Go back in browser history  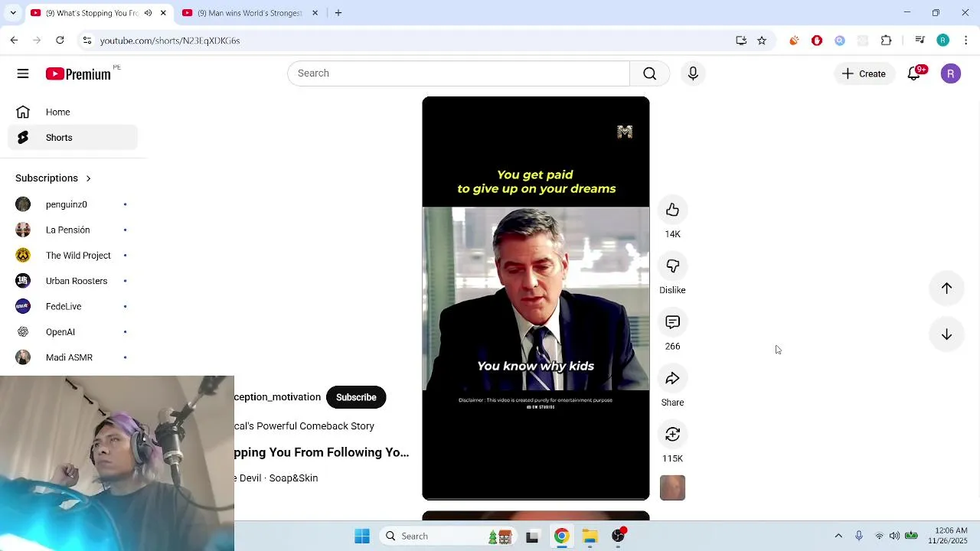point(14,41)
